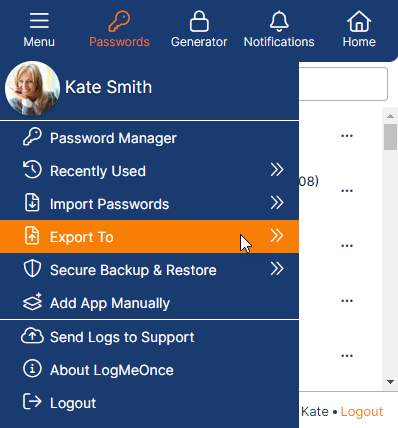Open the Password Manager menu entry

149,138
